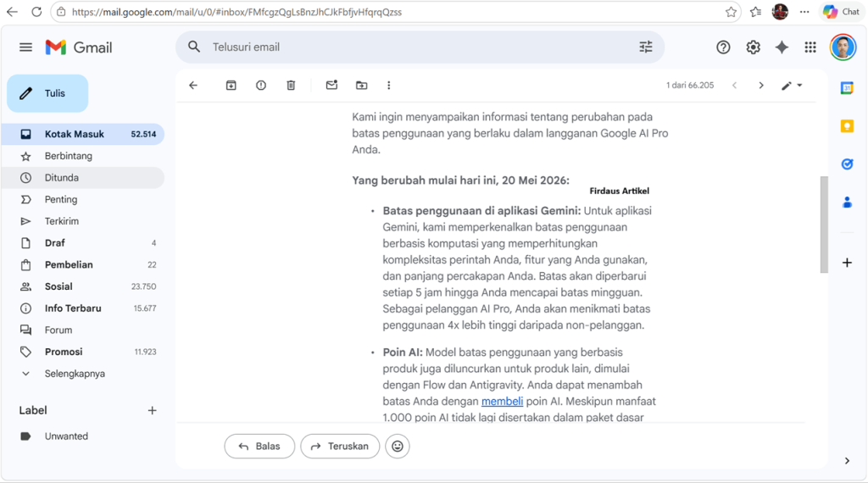Create a new label plus icon

(x=153, y=410)
